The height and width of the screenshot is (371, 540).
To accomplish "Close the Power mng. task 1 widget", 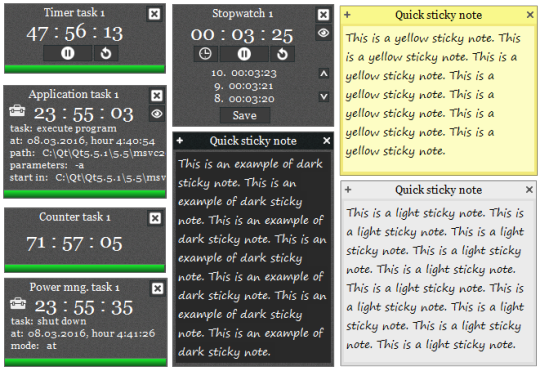I will [157, 288].
